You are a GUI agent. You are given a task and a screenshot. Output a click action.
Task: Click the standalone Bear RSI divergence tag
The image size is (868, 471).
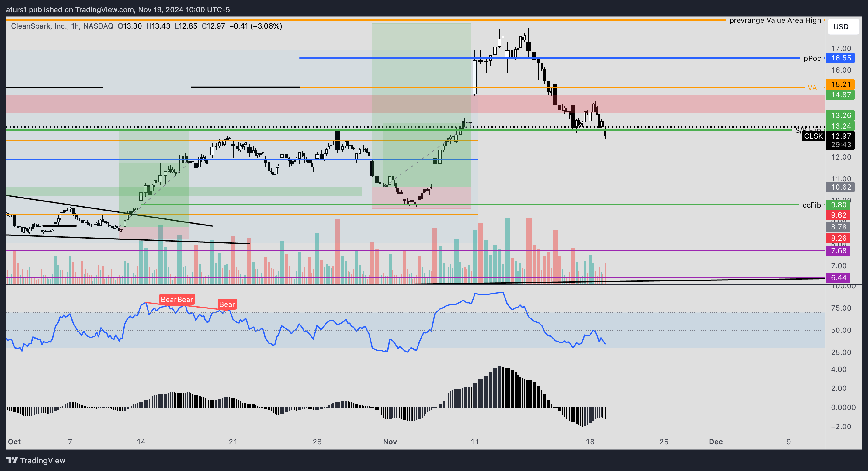(227, 304)
